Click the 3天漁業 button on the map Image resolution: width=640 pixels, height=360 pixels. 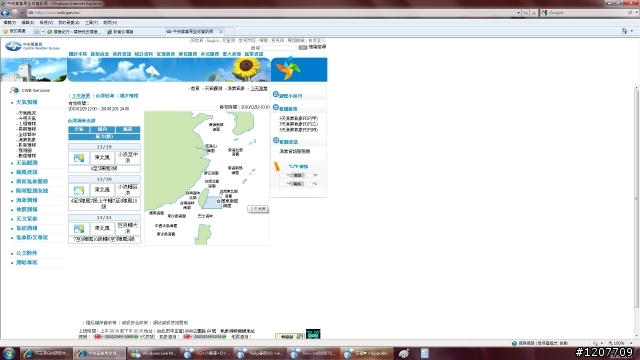[258, 209]
